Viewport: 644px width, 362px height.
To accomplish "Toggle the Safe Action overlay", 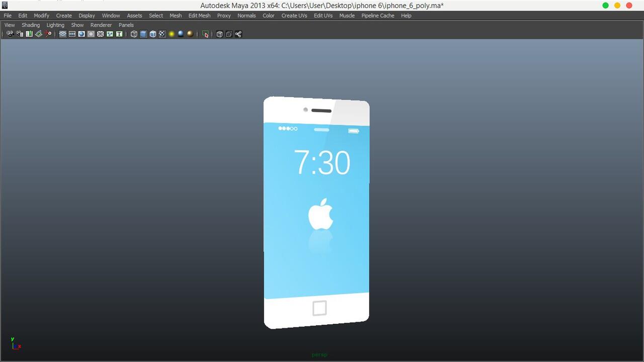I will pyautogui.click(x=110, y=34).
